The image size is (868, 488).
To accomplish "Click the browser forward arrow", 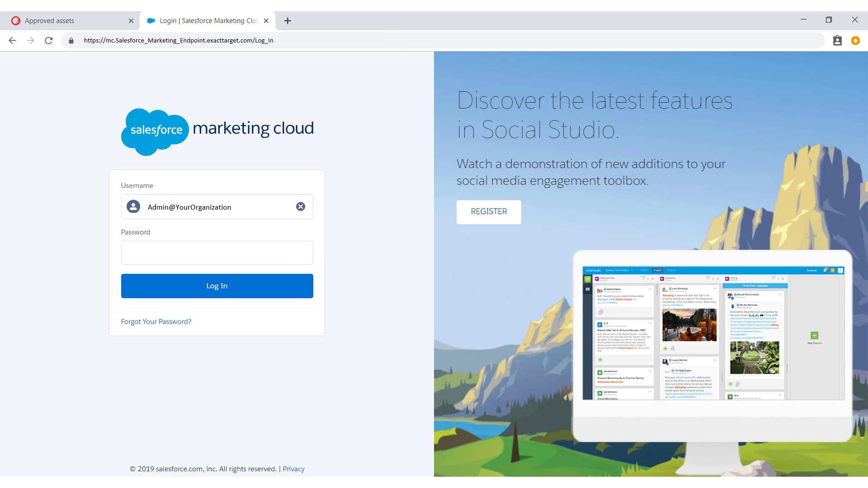I will tap(30, 41).
